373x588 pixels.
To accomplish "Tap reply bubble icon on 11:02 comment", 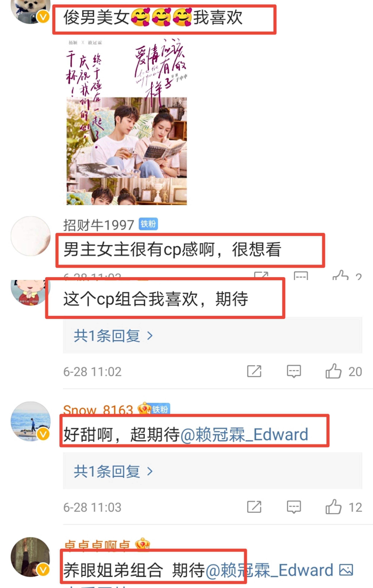I will (294, 371).
